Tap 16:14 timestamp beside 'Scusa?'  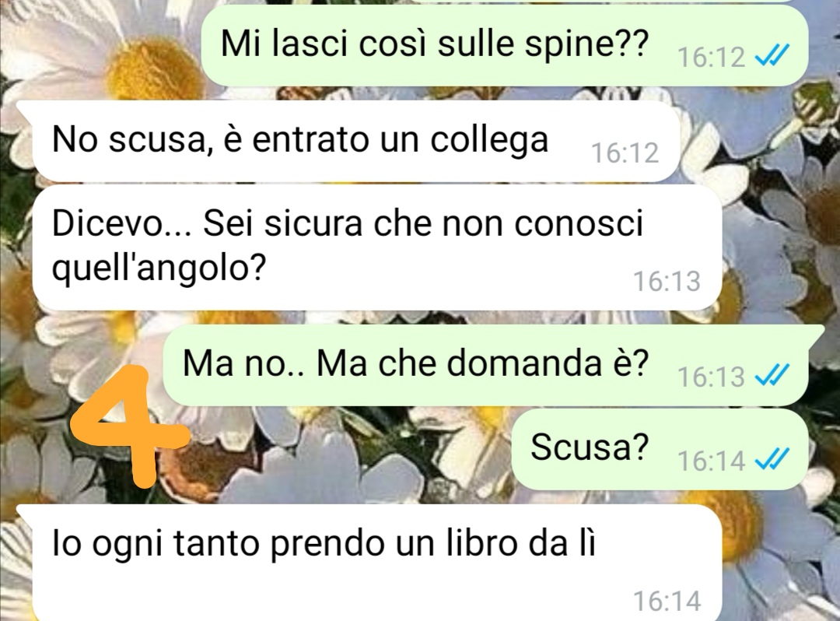click(x=712, y=460)
